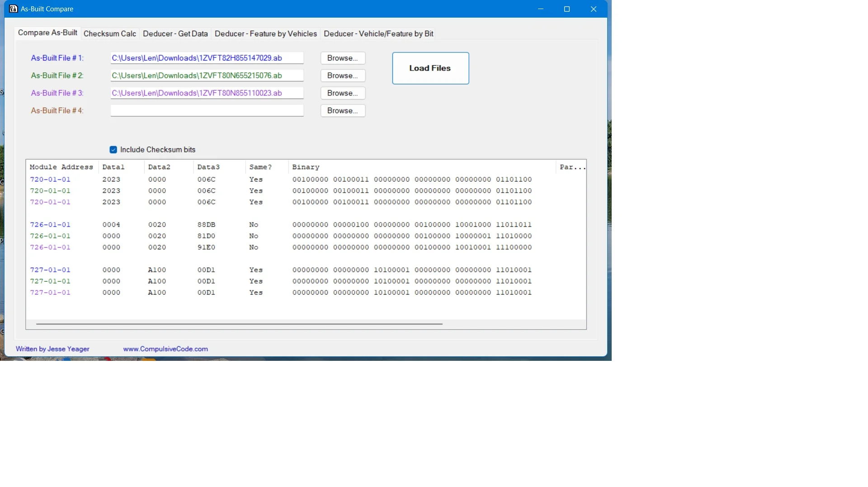Click the 0004 Data1 value
Screen dimensions: 868x487
[111, 225]
